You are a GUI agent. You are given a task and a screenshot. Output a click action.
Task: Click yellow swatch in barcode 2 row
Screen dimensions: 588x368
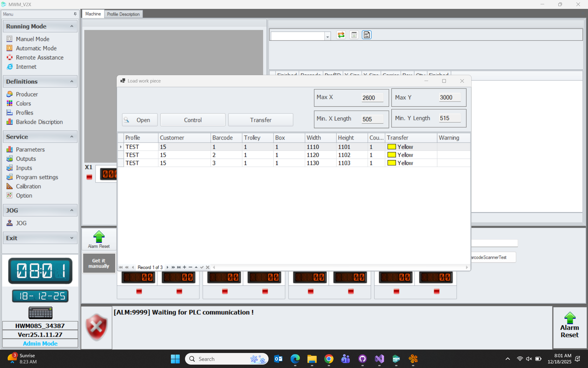point(391,155)
